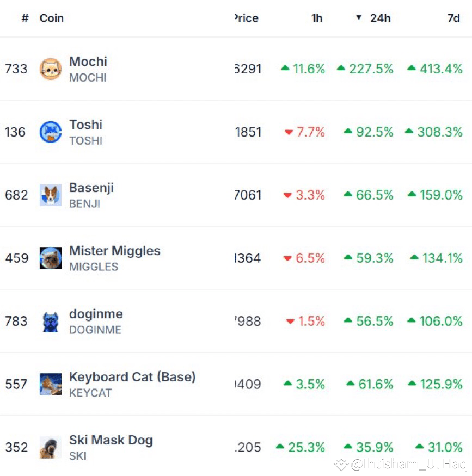Image resolution: width=472 pixels, height=476 pixels.
Task: Open the Mochi coin page
Action: pos(88,61)
